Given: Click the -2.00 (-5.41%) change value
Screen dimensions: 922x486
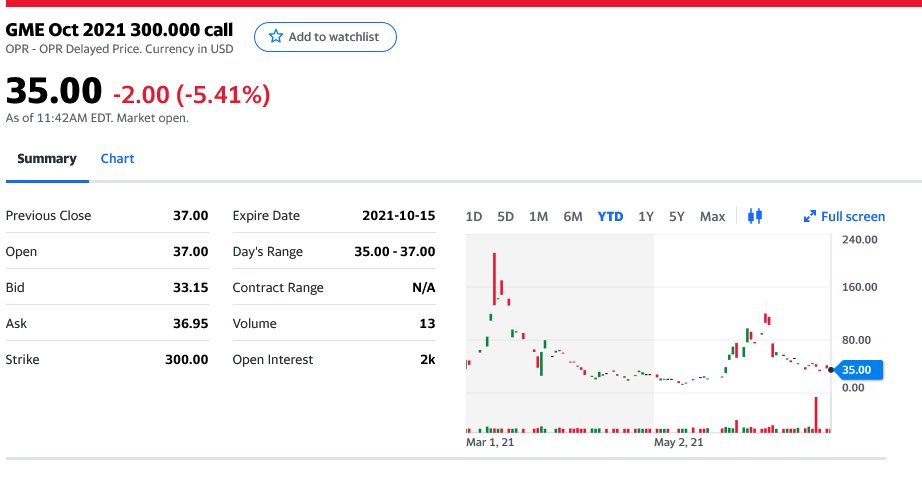Looking at the screenshot, I should [x=192, y=94].
